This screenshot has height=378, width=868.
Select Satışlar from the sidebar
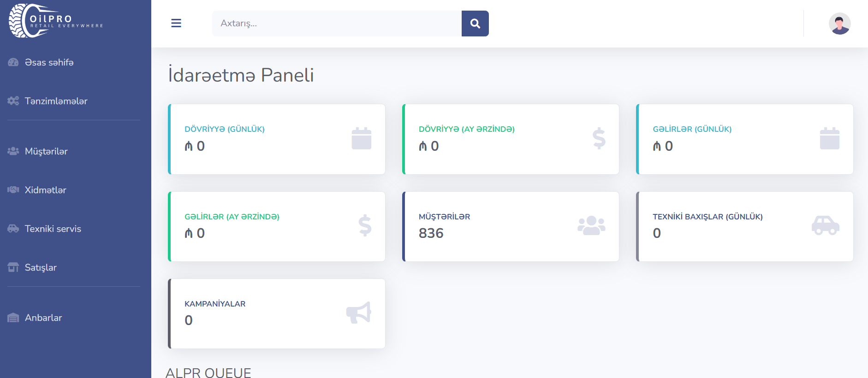click(41, 267)
